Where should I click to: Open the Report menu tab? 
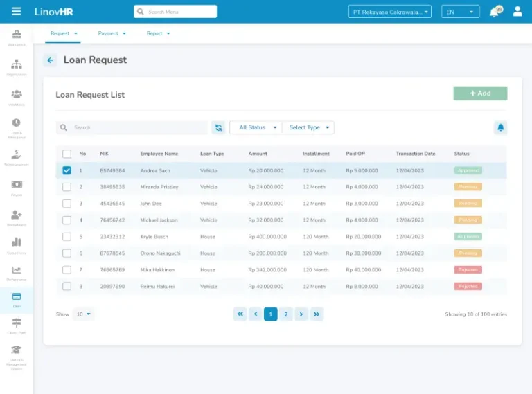(158, 33)
